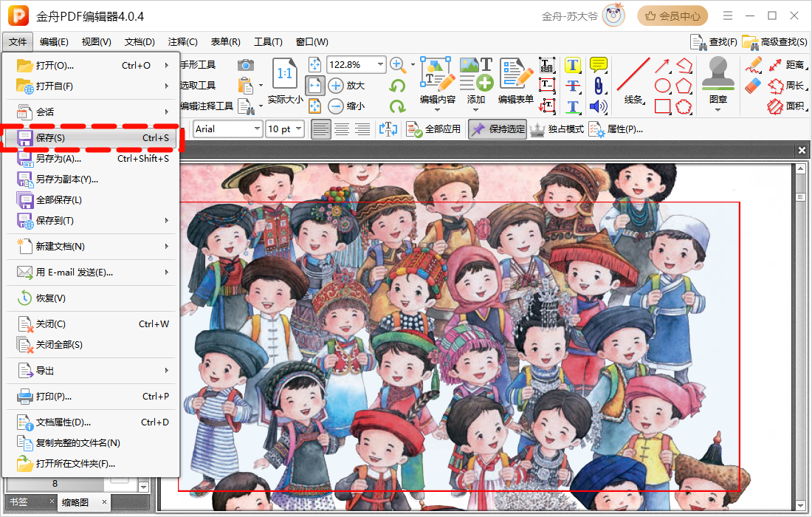The width and height of the screenshot is (812, 517).
Task: Expand the Edit Content dropdown arrow
Action: [x=438, y=110]
